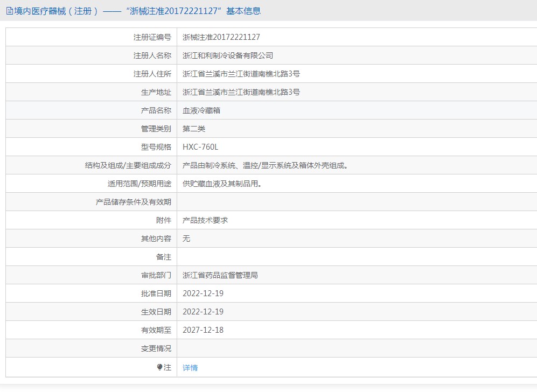Click the 变更情况 label
537x392 pixels.
click(156, 348)
